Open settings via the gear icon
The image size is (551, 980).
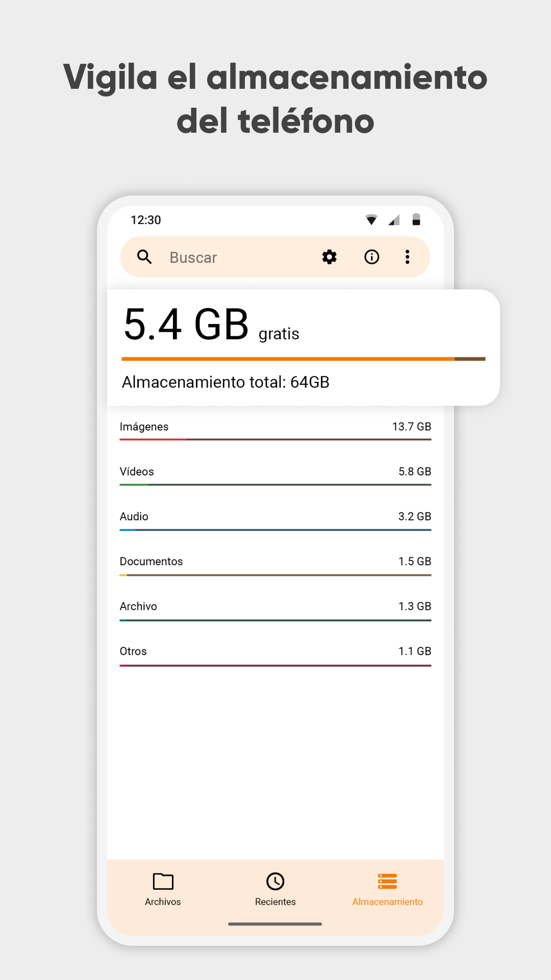[330, 257]
